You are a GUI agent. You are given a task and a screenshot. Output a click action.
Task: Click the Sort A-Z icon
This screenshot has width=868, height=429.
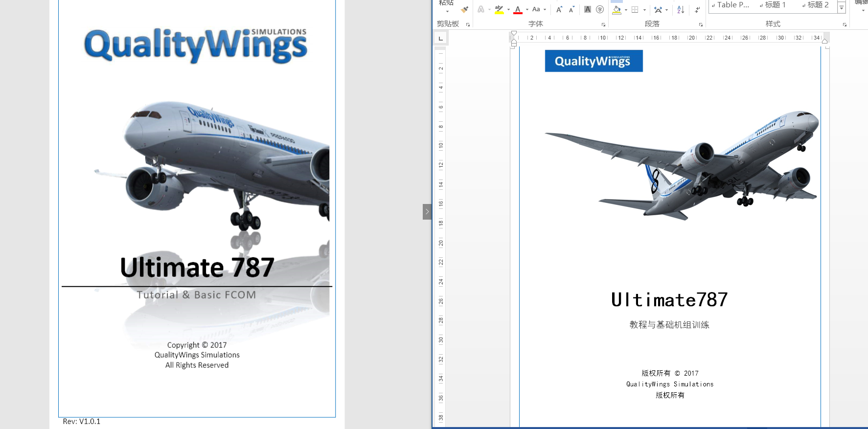pos(681,9)
